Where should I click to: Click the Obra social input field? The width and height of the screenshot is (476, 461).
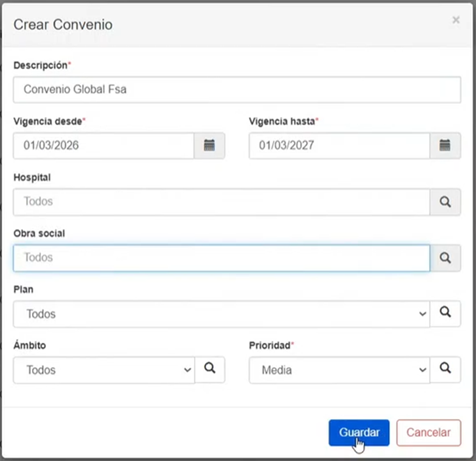pyautogui.click(x=222, y=258)
